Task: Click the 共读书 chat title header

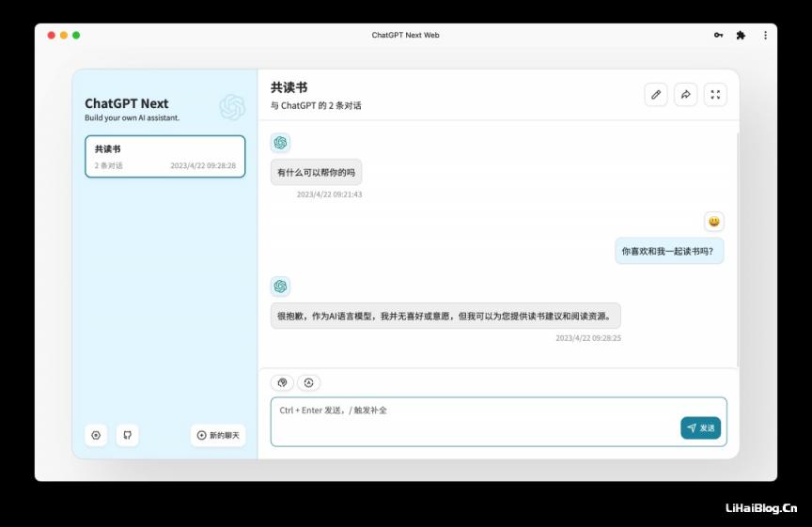Action: click(289, 87)
